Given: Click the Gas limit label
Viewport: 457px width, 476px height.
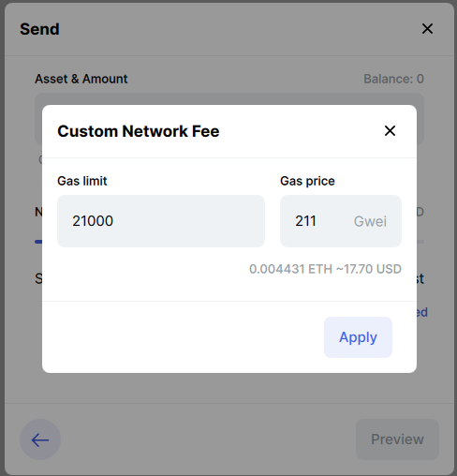Looking at the screenshot, I should (82, 181).
